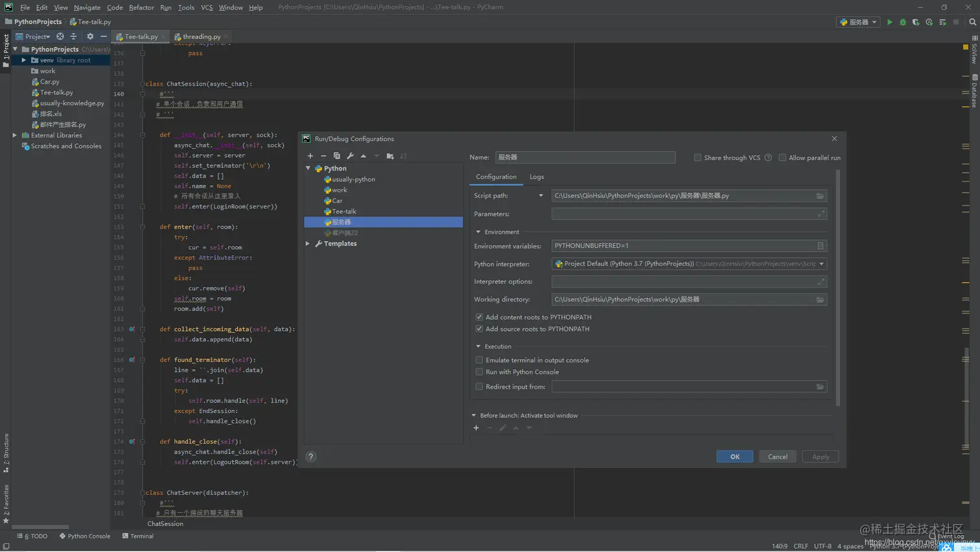Open Edit Templates wrench icon in dialog toolbar
Viewport: 980px width, 552px height.
click(350, 156)
